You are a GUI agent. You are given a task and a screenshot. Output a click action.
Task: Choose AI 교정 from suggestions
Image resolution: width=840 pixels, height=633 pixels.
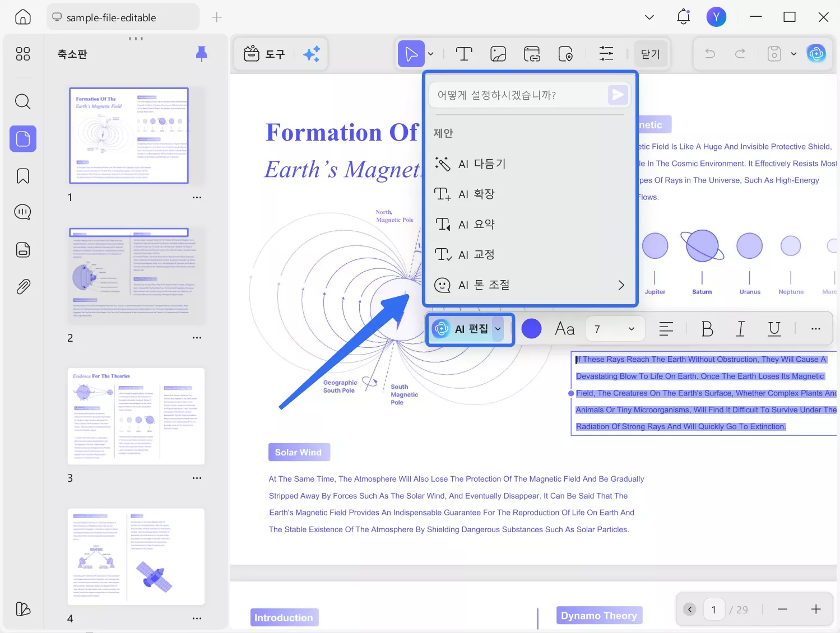[530, 254]
